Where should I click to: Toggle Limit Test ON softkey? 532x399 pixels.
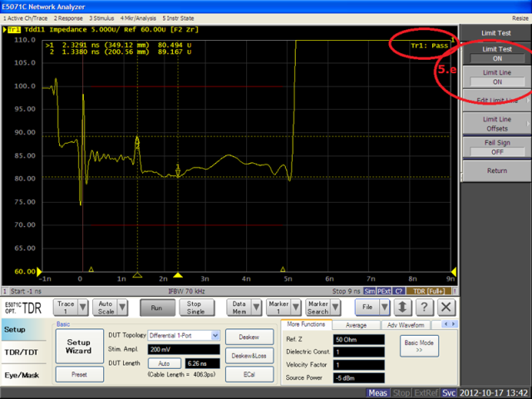pyautogui.click(x=497, y=54)
